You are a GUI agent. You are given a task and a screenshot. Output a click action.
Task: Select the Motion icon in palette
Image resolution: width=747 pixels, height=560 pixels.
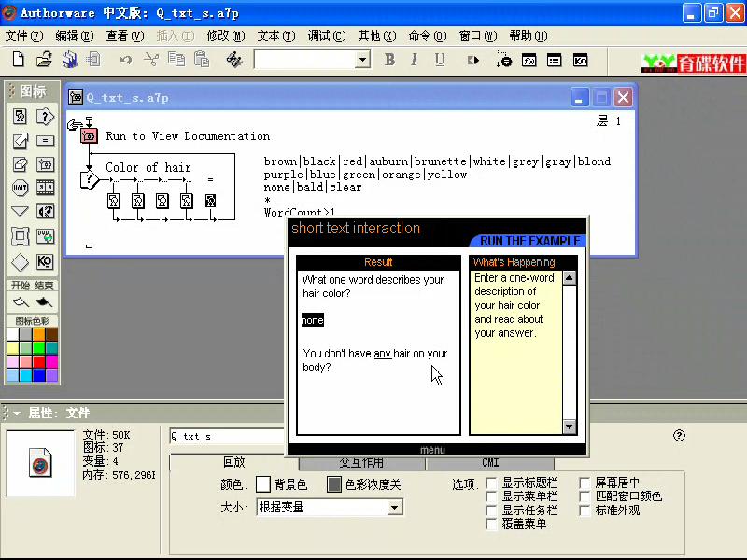click(x=20, y=141)
